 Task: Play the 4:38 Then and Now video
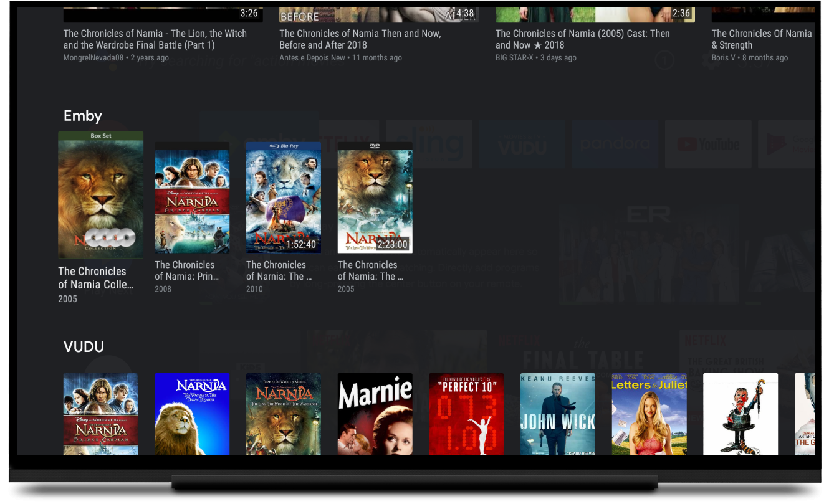pos(379,15)
